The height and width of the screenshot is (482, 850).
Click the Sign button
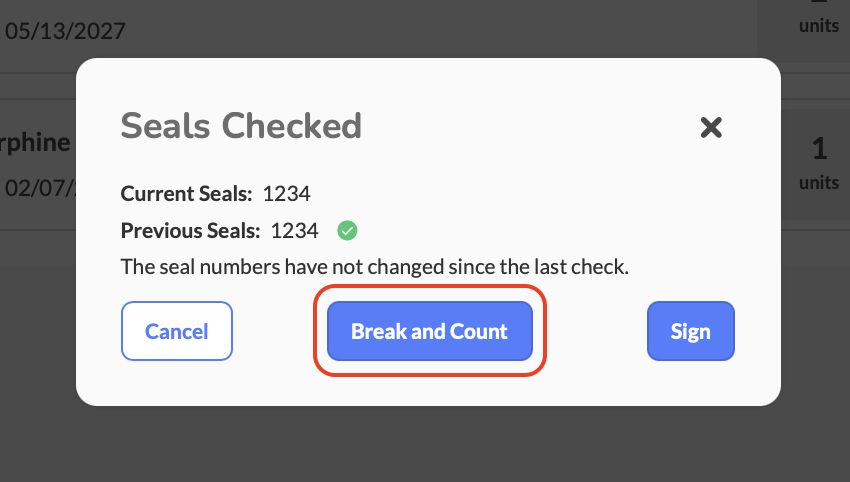[x=690, y=331]
